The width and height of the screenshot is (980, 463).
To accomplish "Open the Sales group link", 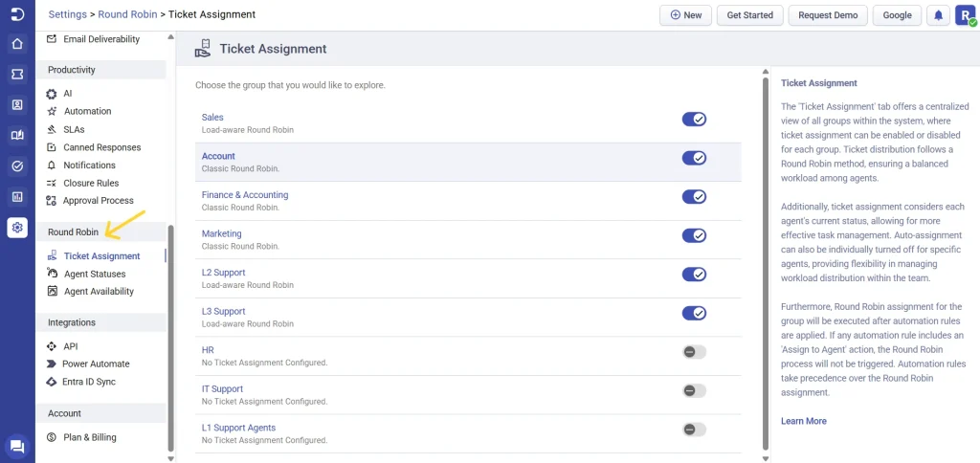I will (x=212, y=117).
